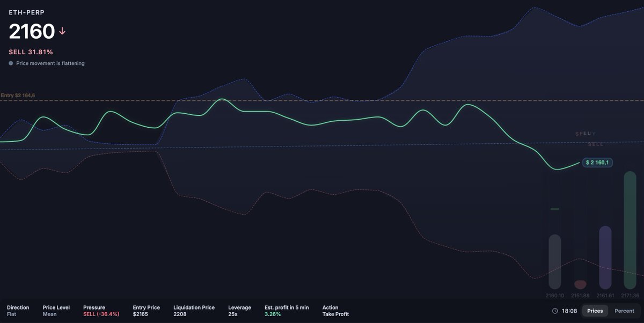Viewport: 644px width, 323px height.
Task: Select the red bar labeled 2151.88
Action: coord(580,284)
